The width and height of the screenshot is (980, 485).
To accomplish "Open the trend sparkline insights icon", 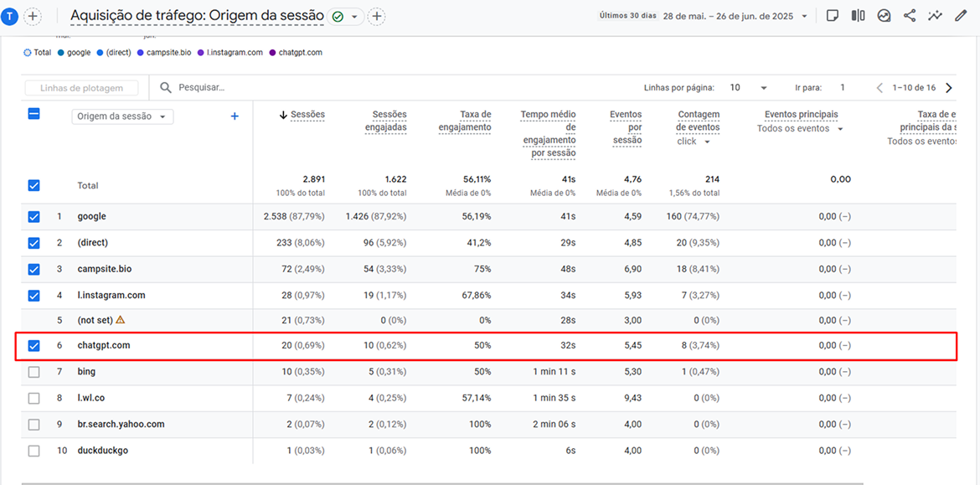I will point(935,16).
